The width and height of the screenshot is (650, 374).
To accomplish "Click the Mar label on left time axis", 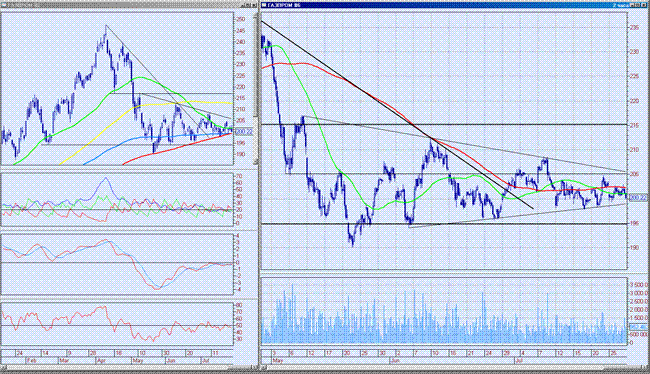I will pyautogui.click(x=63, y=361).
